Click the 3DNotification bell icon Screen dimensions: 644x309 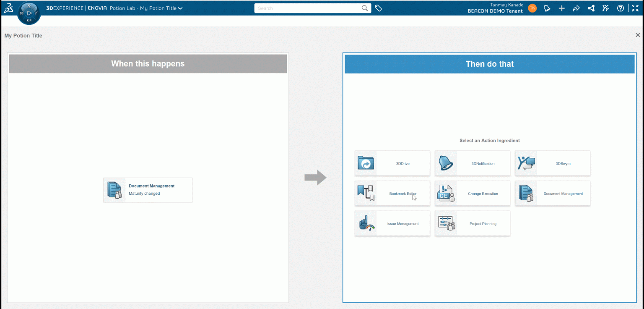pyautogui.click(x=446, y=163)
